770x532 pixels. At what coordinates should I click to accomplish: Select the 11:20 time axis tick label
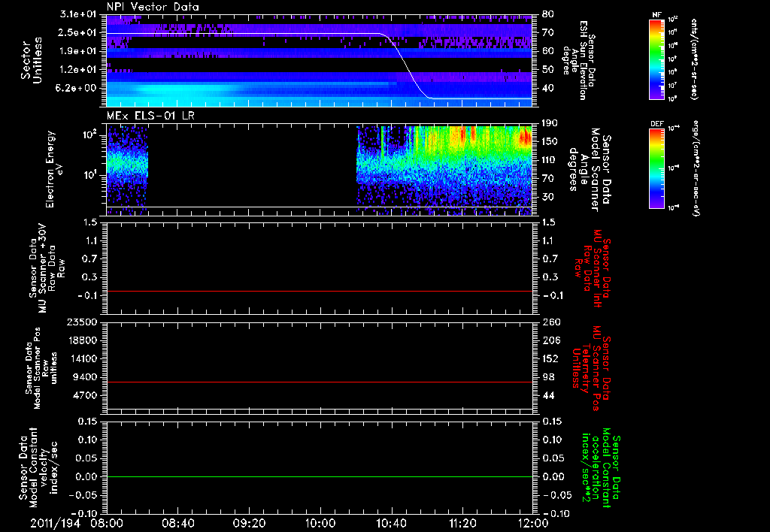click(462, 522)
